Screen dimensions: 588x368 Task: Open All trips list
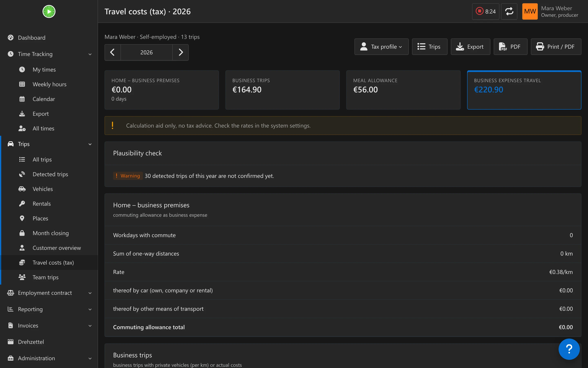point(49,159)
